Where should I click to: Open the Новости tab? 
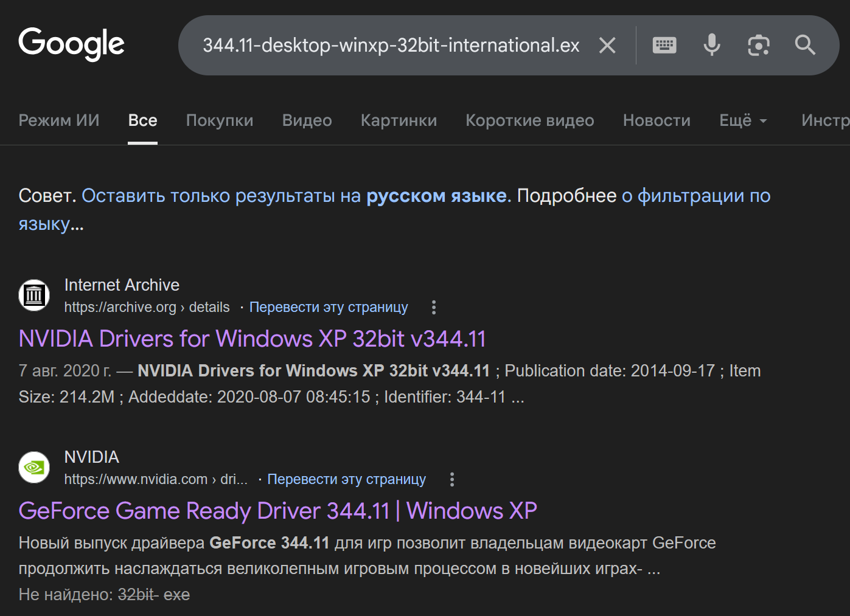tap(657, 120)
